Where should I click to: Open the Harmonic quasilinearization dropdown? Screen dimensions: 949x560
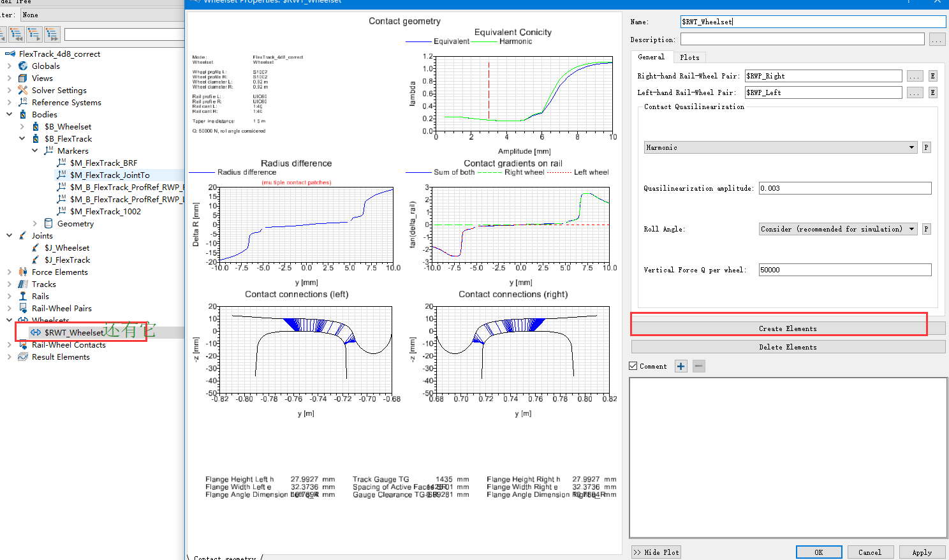(x=781, y=147)
